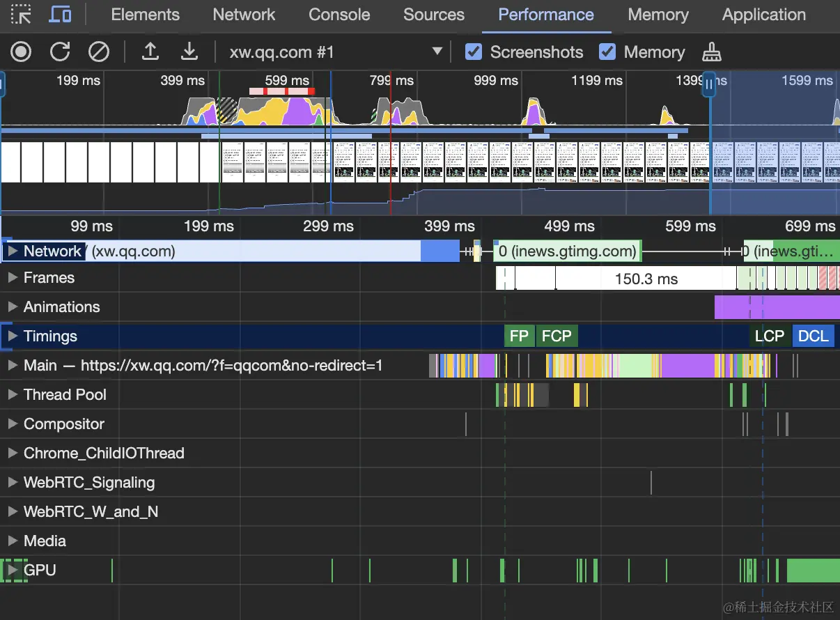Click the Compositor label text
Screen dimensions: 840x620
coord(64,424)
